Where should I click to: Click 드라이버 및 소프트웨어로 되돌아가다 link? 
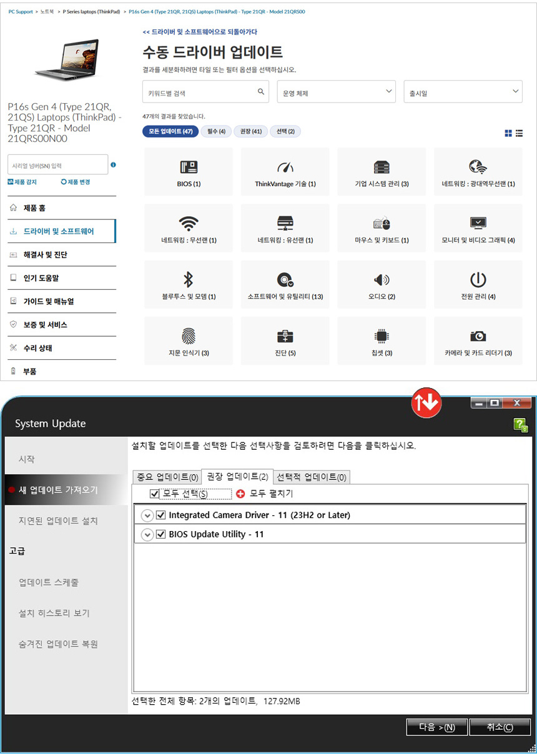(x=200, y=32)
